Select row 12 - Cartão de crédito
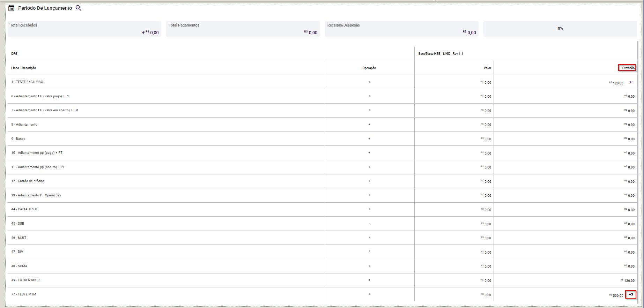 pyautogui.click(x=323, y=181)
